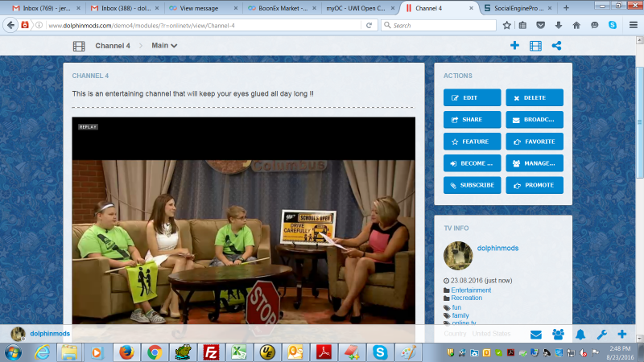Open the film list icon in the header
This screenshot has height=362, width=644.
[x=535, y=46]
